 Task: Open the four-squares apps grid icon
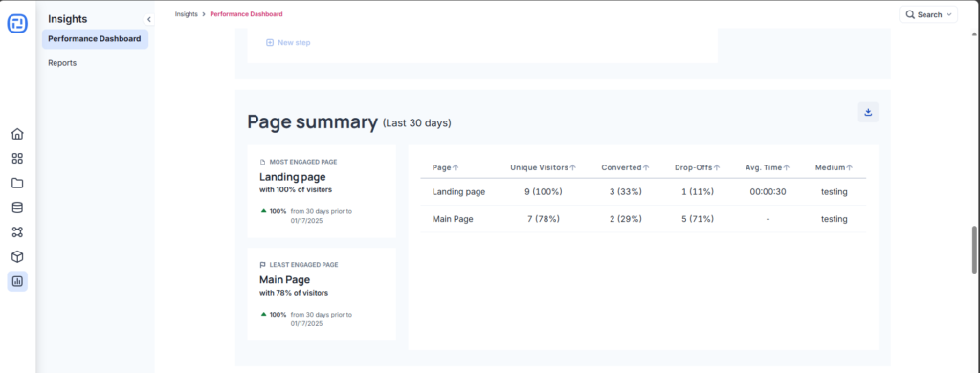click(17, 159)
